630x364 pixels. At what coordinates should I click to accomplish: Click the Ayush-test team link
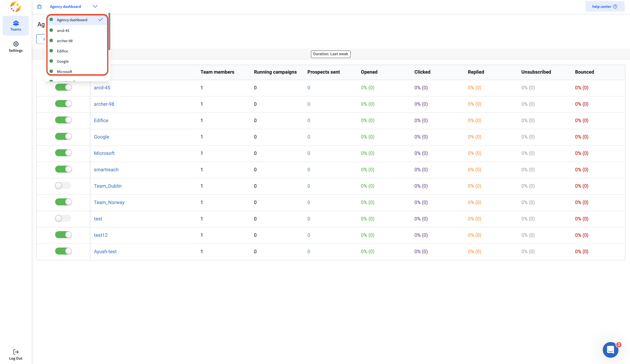(x=105, y=251)
